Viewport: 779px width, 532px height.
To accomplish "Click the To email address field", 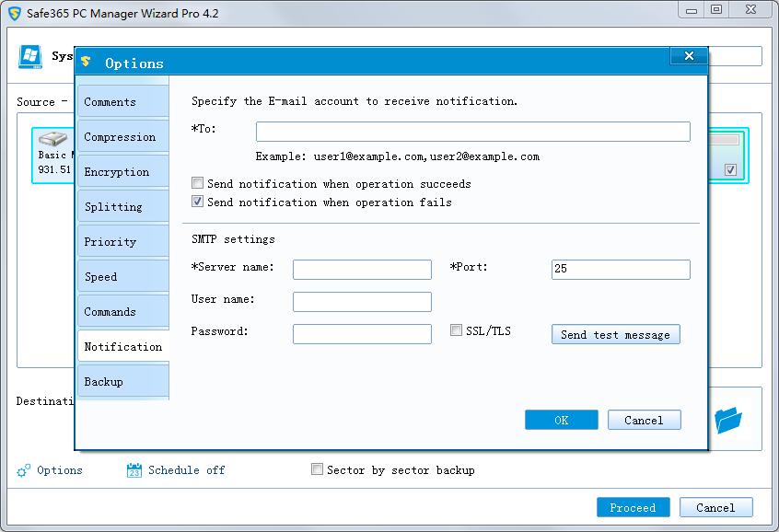I will 472,132.
